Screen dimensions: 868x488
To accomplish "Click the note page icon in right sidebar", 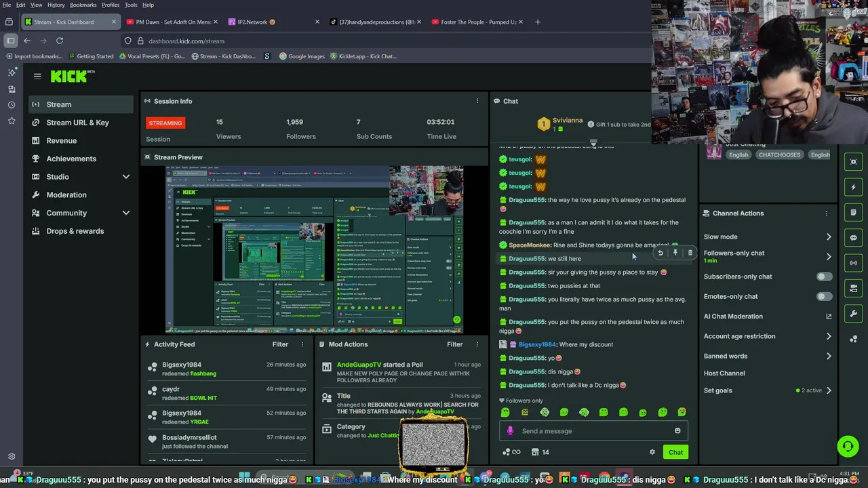I will [854, 212].
